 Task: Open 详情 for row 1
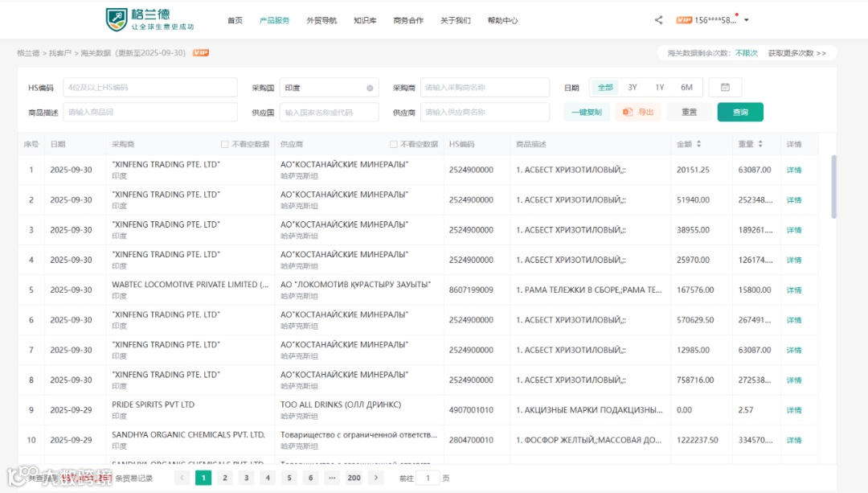point(794,170)
